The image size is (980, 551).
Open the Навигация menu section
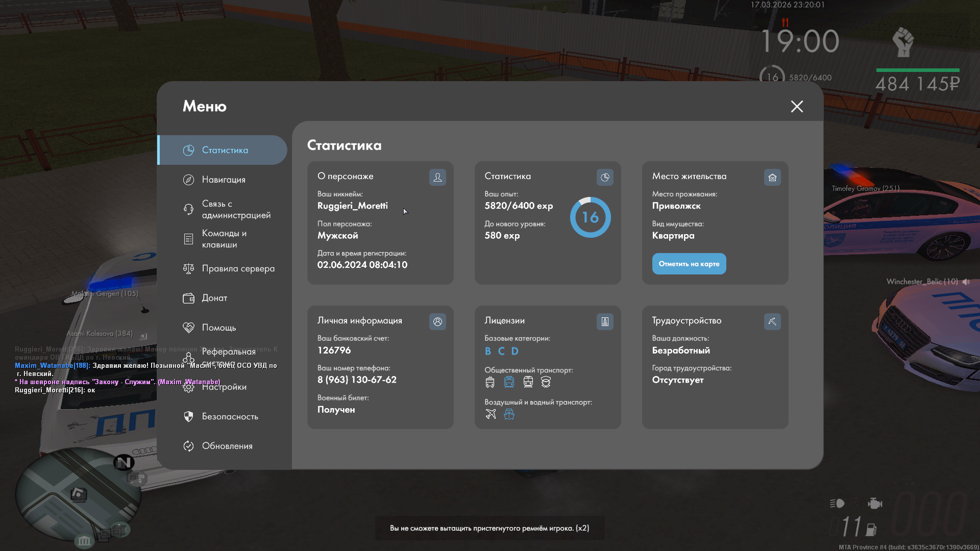tap(224, 180)
